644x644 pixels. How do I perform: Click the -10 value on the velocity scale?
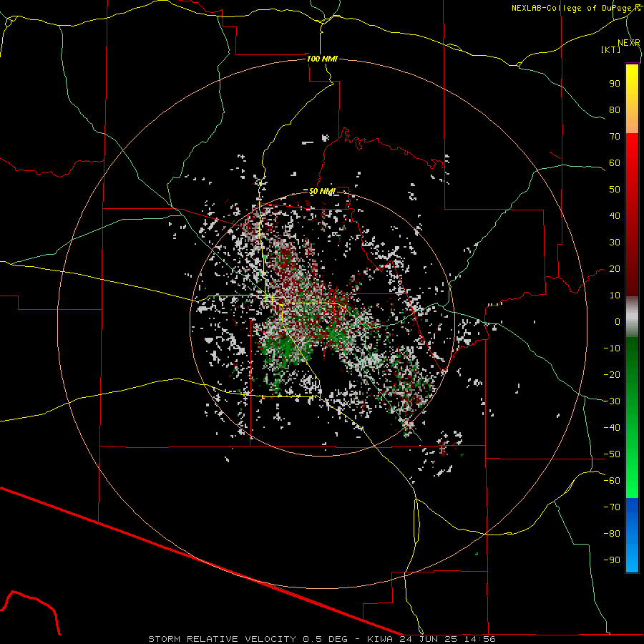(612, 348)
